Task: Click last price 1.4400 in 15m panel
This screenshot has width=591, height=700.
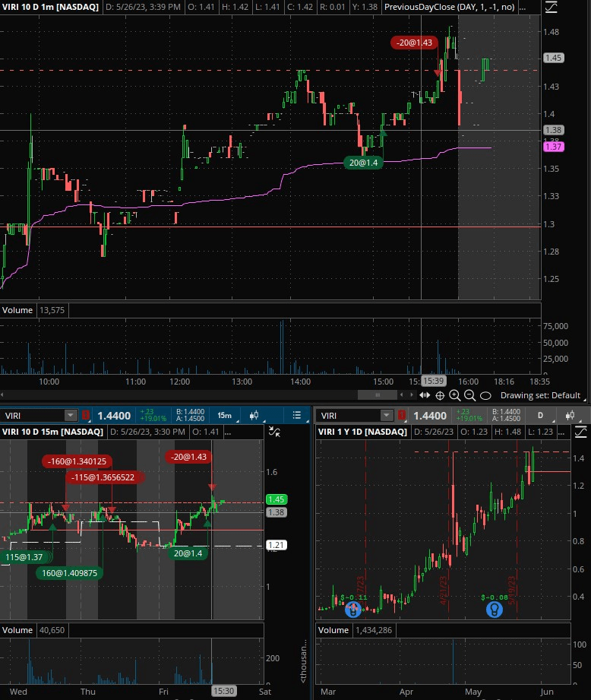Action: click(x=114, y=416)
